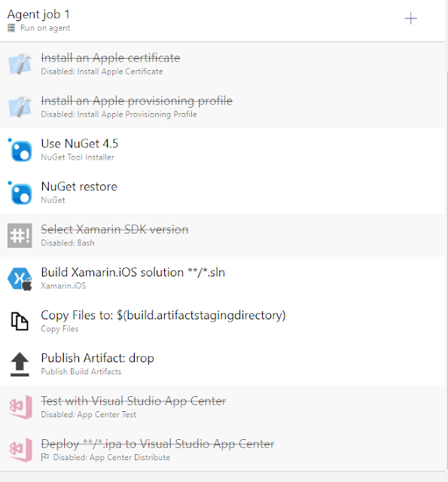Click the App Center Test Visual Studio icon
Viewport: 448px width, 482px height.
[x=20, y=407]
